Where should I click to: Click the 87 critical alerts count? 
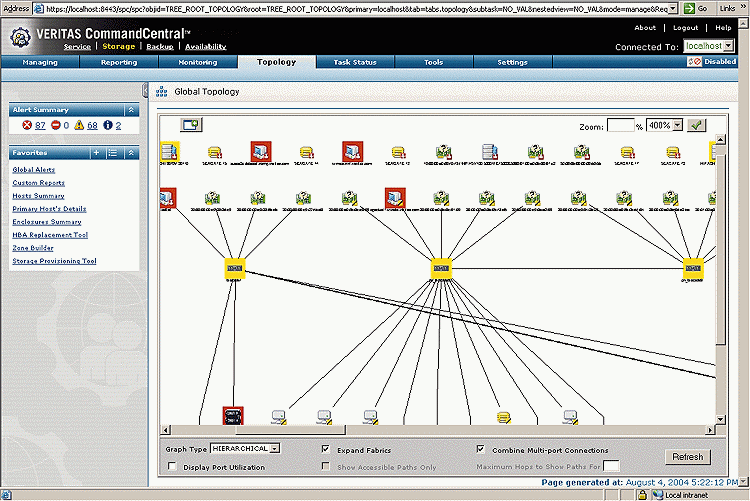(x=40, y=125)
